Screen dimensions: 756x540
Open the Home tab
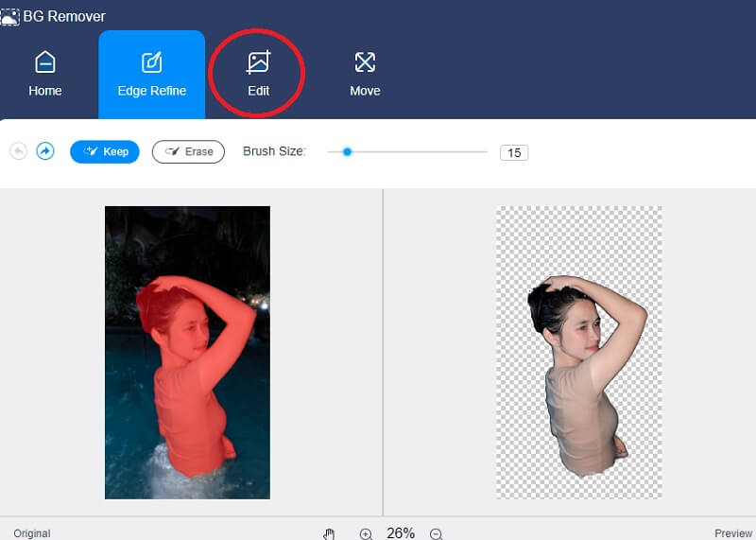(x=44, y=75)
